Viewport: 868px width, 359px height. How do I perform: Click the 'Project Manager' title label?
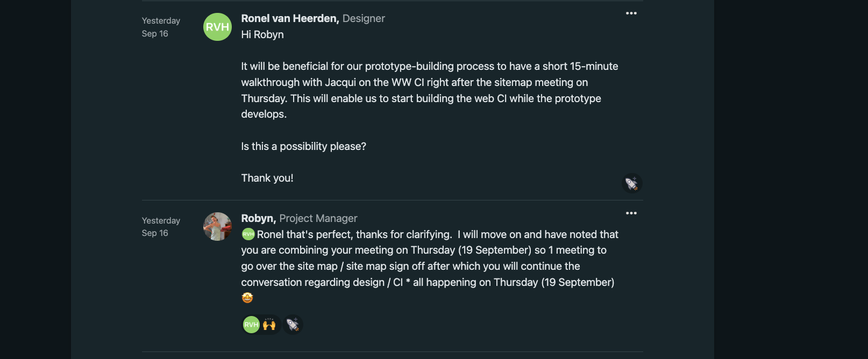pos(318,218)
